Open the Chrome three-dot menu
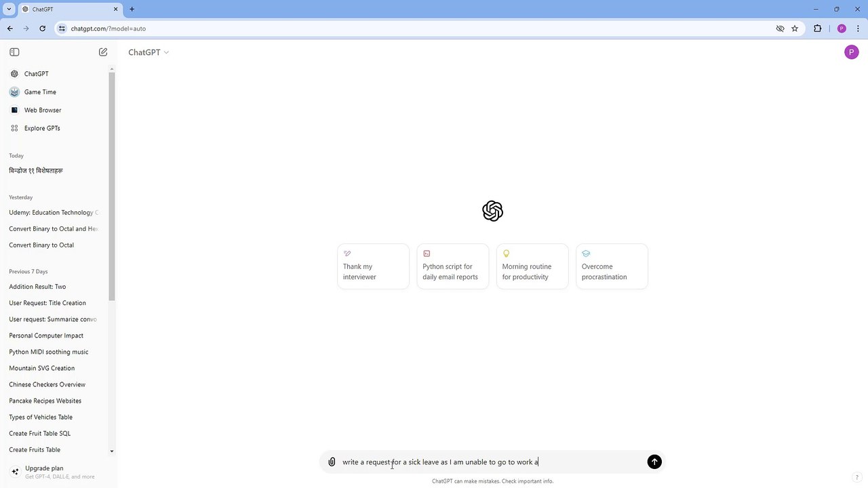 coord(857,28)
